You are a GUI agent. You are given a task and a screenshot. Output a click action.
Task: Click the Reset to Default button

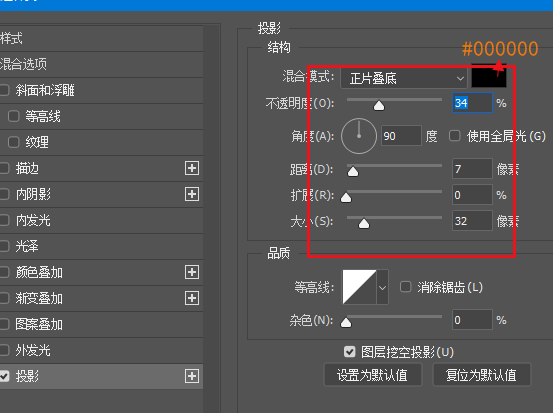point(481,375)
